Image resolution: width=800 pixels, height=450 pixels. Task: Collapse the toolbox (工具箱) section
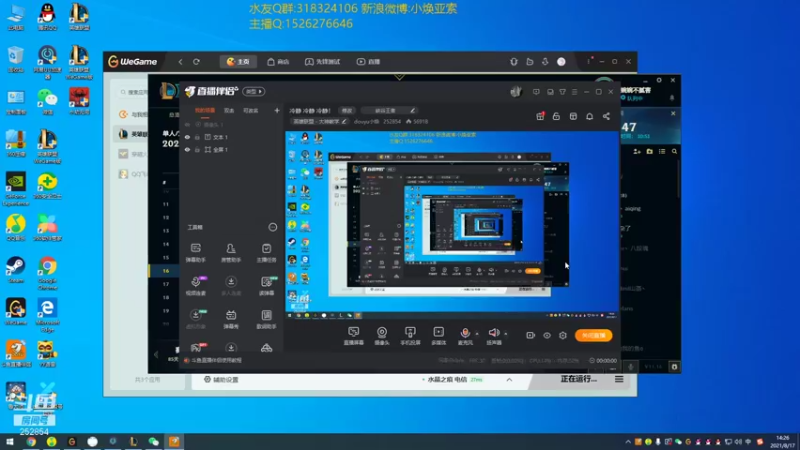(273, 227)
